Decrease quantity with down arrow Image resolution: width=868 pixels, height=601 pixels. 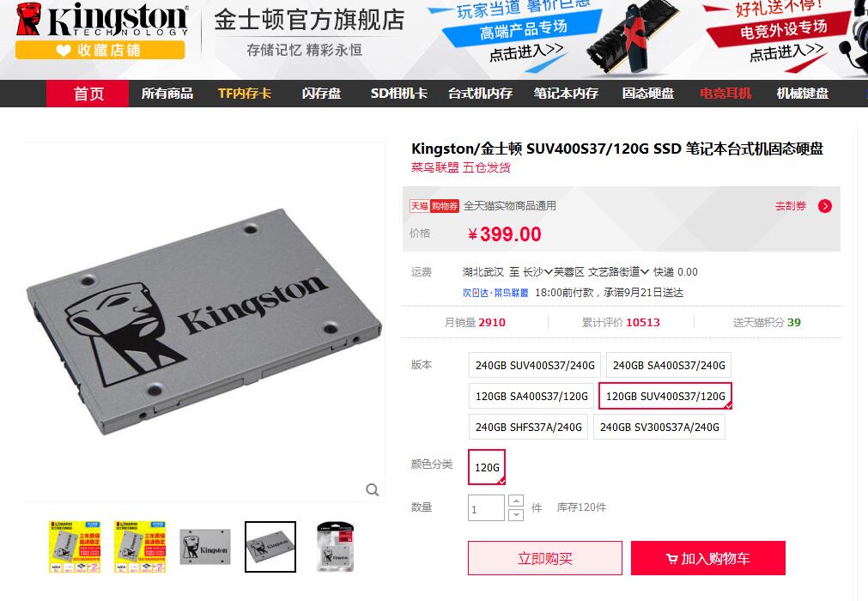[516, 514]
